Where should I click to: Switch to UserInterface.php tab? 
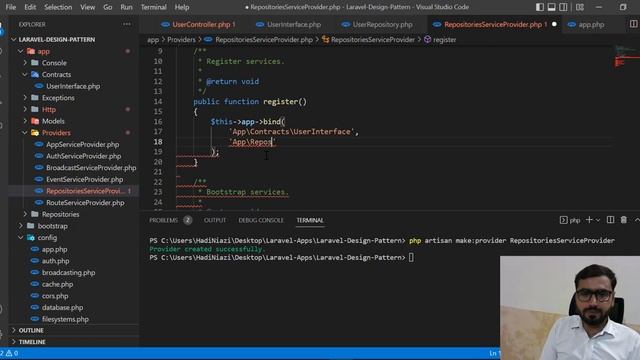tap(288, 24)
